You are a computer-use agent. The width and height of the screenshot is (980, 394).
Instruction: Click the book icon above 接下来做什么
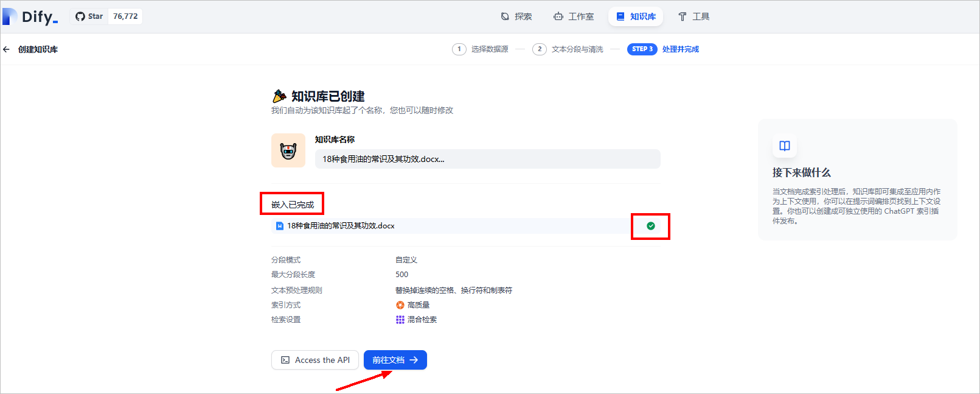pos(785,146)
